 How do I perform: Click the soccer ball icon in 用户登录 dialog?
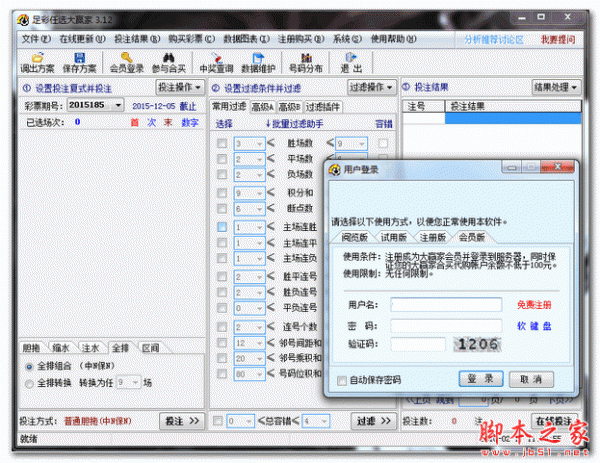coord(334,169)
